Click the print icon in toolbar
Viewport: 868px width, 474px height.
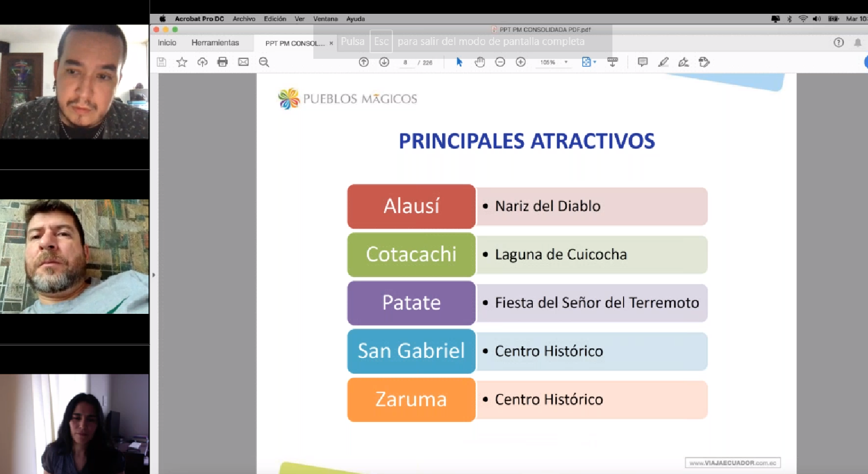223,62
